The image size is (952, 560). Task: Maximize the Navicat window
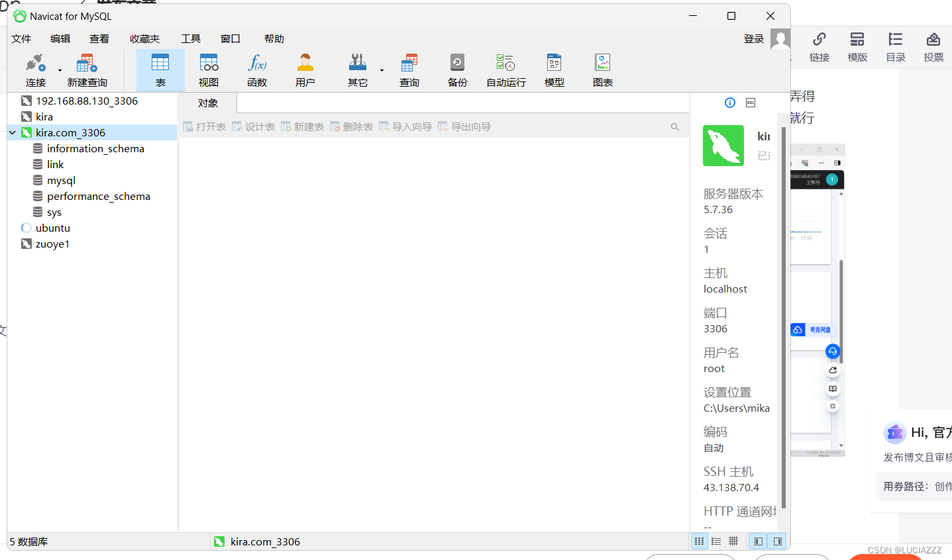tap(731, 16)
